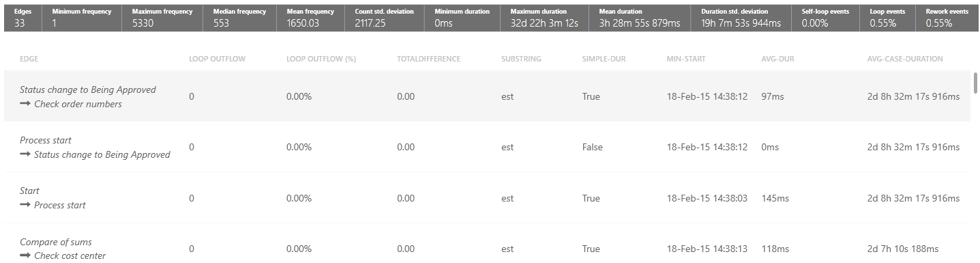Image resolution: width=980 pixels, height=263 pixels.
Task: Click the LOOP OUTFLOW (%) column header
Action: [321, 59]
